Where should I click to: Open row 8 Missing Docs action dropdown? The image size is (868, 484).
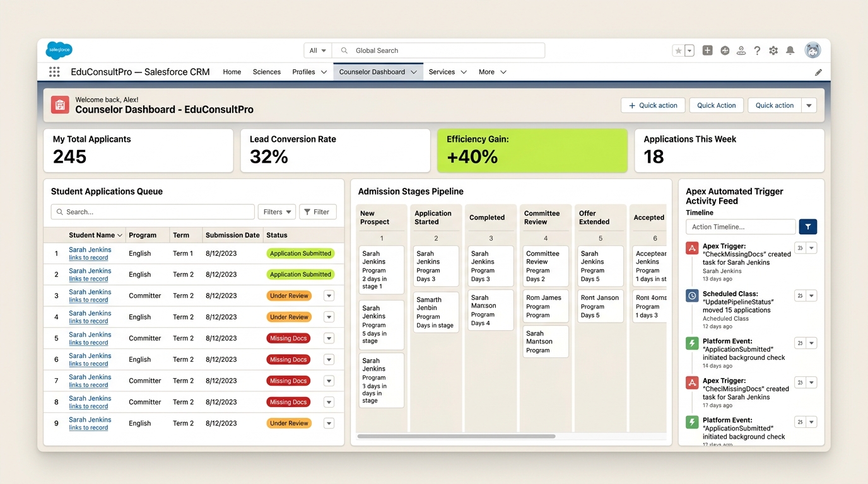329,402
